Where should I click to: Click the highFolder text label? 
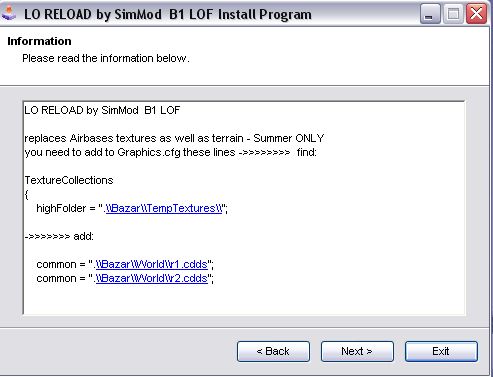coord(61,208)
